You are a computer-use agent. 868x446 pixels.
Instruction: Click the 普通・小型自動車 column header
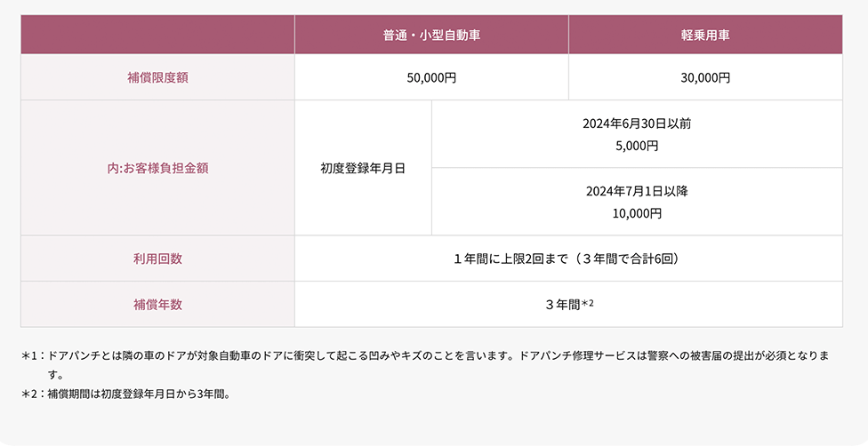point(431,35)
